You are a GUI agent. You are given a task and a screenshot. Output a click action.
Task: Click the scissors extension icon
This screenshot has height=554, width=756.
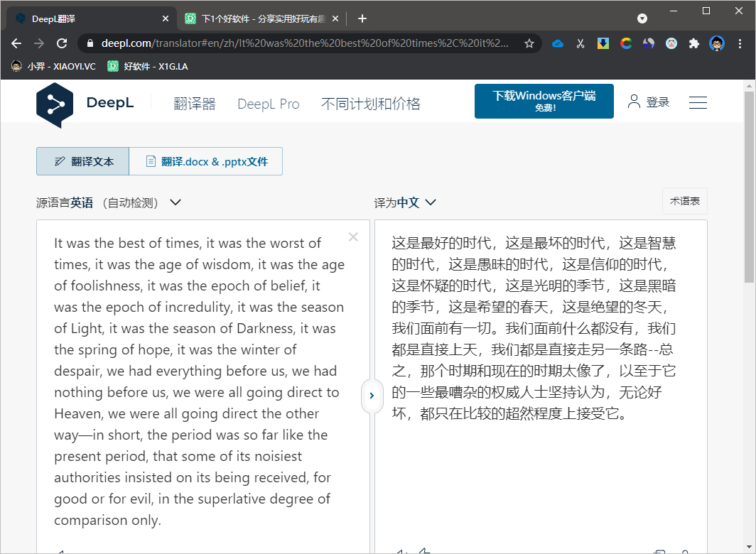(x=580, y=43)
